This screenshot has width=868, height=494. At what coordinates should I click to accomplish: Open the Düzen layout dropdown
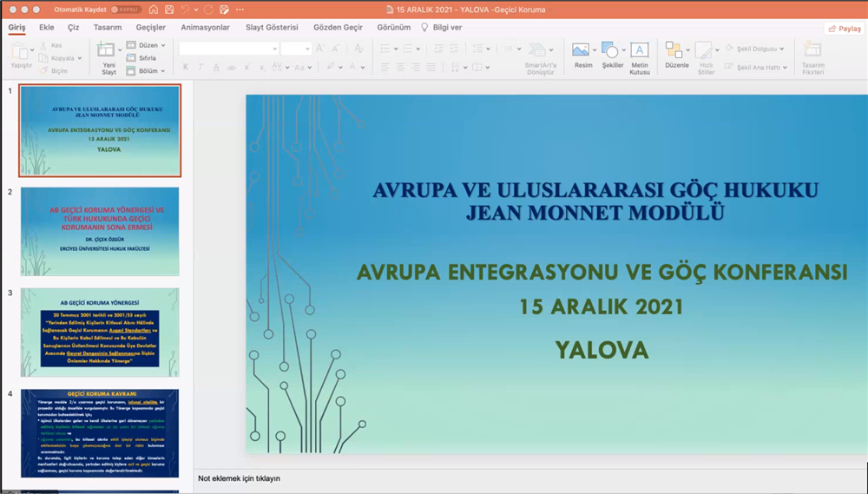pyautogui.click(x=146, y=45)
